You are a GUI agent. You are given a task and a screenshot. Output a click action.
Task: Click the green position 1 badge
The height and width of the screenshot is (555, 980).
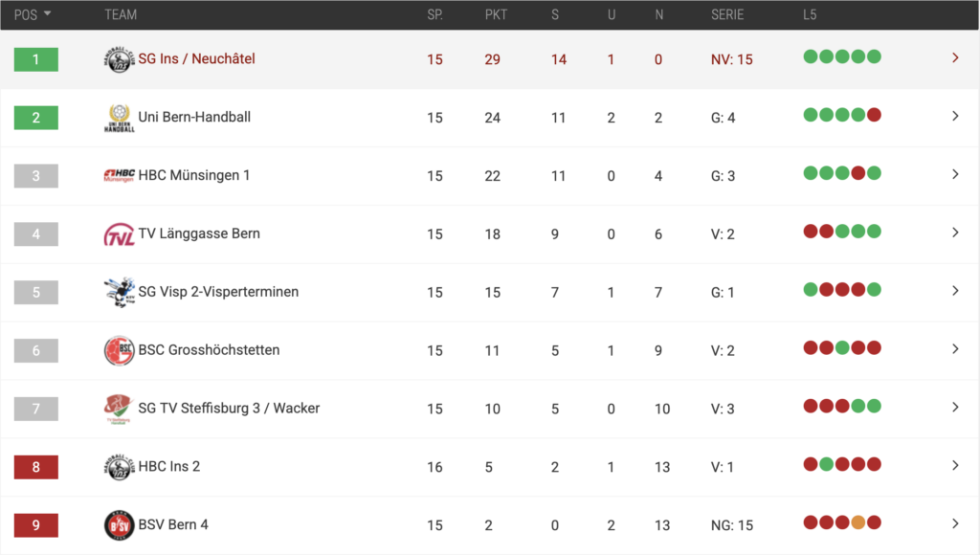[x=36, y=59]
